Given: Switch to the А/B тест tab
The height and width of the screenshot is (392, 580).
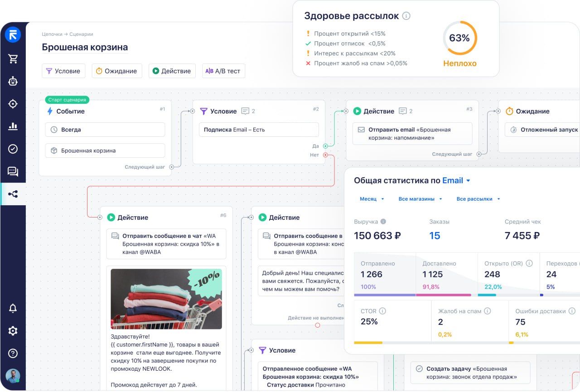Looking at the screenshot, I should pos(223,71).
